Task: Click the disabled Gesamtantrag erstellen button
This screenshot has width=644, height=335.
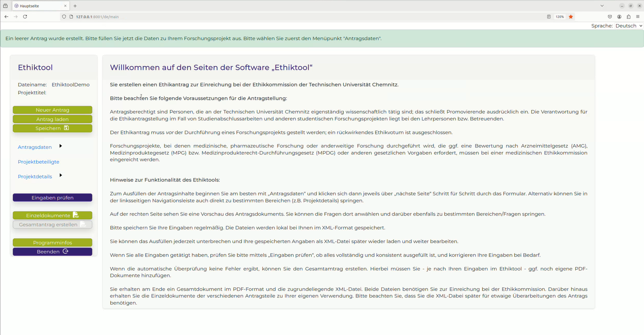Action: 52,224
